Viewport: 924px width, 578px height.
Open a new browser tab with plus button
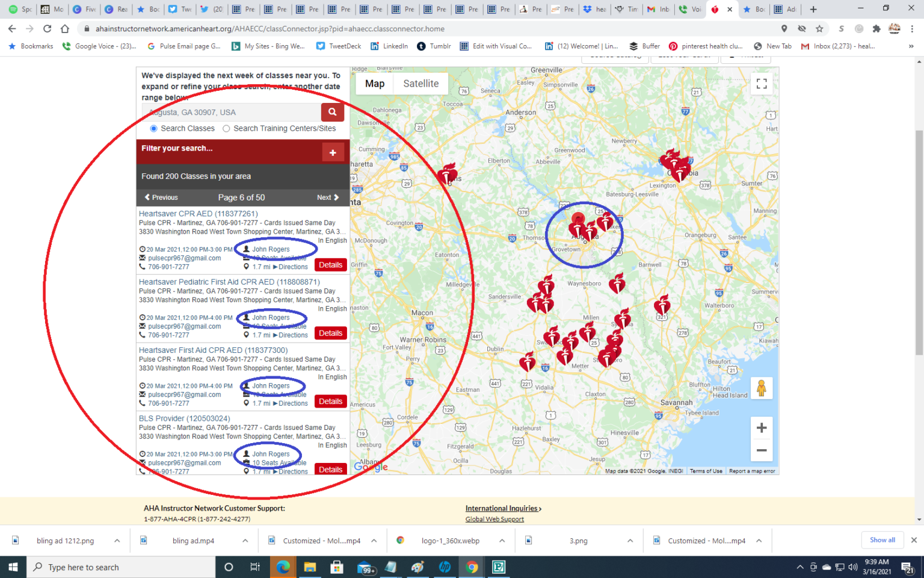click(x=813, y=9)
